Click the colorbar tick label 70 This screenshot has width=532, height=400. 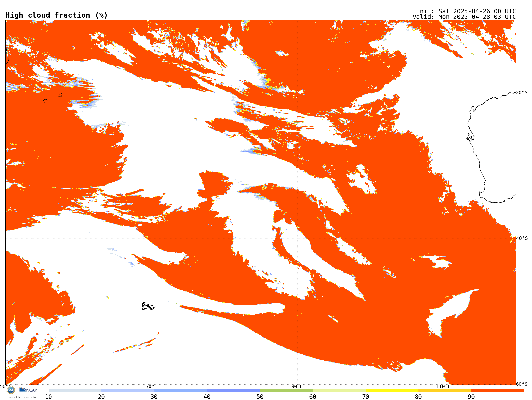coord(366,397)
